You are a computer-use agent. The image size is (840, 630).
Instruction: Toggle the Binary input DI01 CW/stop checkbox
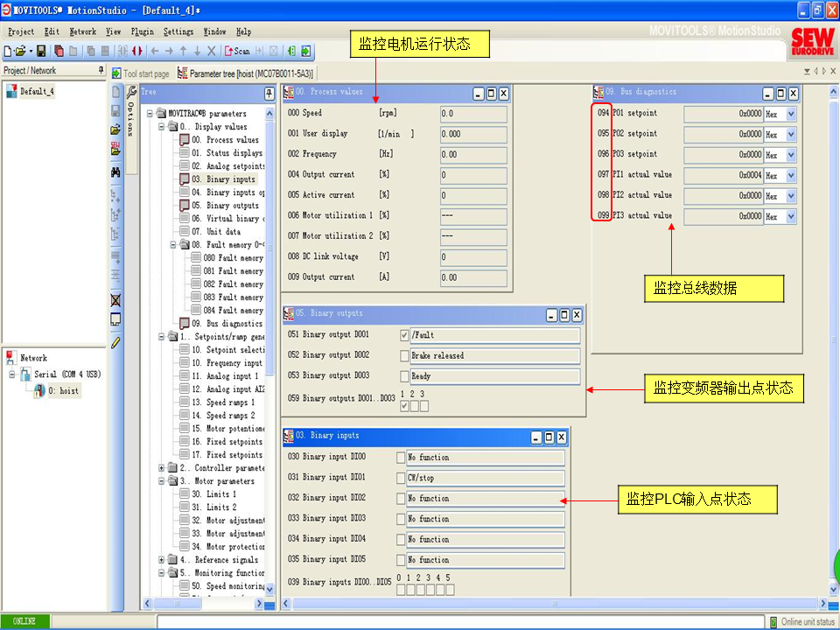401,479
